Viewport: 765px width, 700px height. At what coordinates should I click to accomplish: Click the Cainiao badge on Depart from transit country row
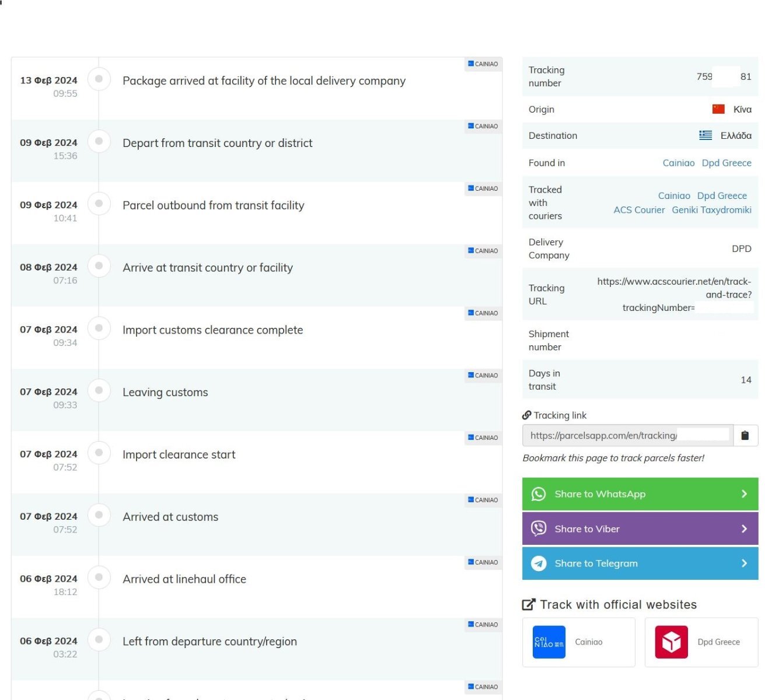(483, 126)
